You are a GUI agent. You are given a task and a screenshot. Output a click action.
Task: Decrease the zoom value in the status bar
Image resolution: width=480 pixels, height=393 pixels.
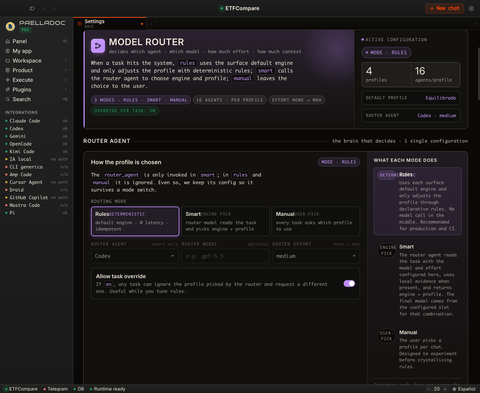429,389
